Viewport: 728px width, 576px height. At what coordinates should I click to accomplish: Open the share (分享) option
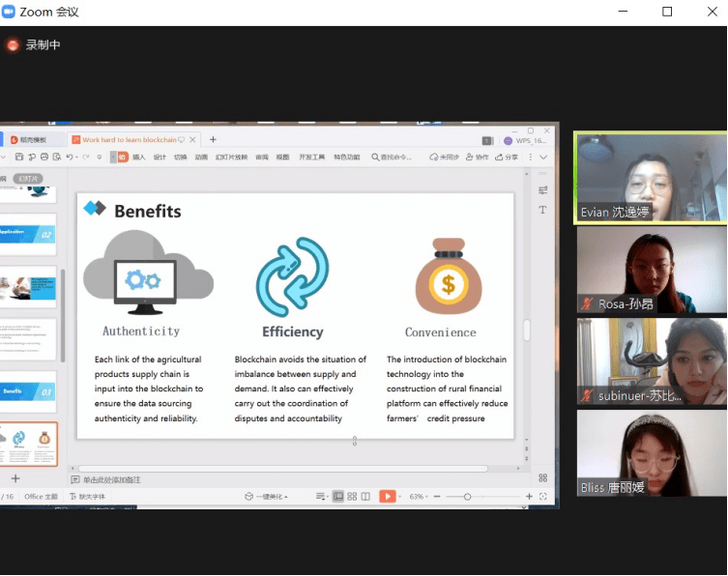tap(508, 157)
